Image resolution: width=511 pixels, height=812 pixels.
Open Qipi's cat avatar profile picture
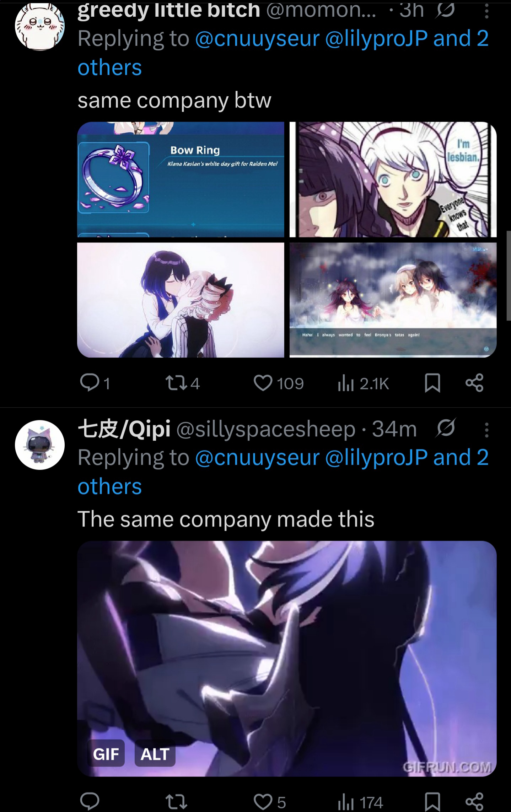tap(40, 445)
